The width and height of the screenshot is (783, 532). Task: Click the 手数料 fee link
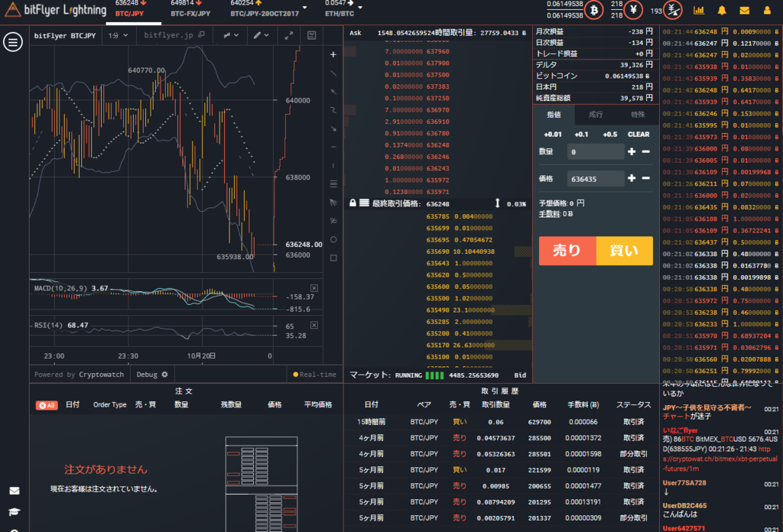(x=549, y=214)
